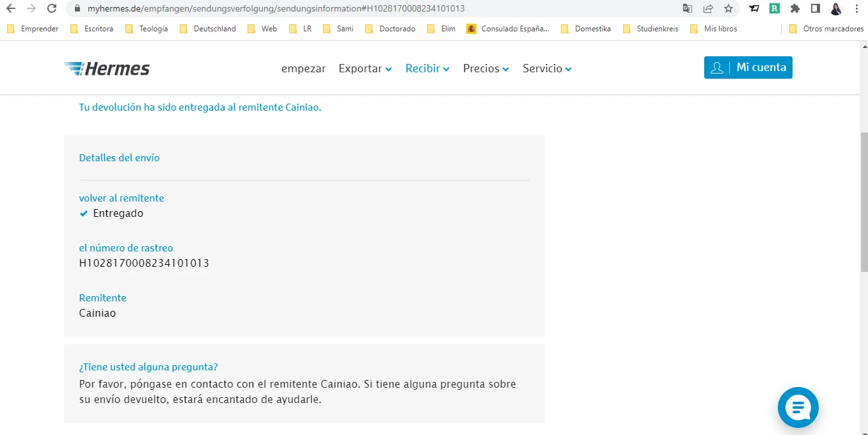868x435 pixels.
Task: Click the dark extension icon beside star
Action: (755, 9)
